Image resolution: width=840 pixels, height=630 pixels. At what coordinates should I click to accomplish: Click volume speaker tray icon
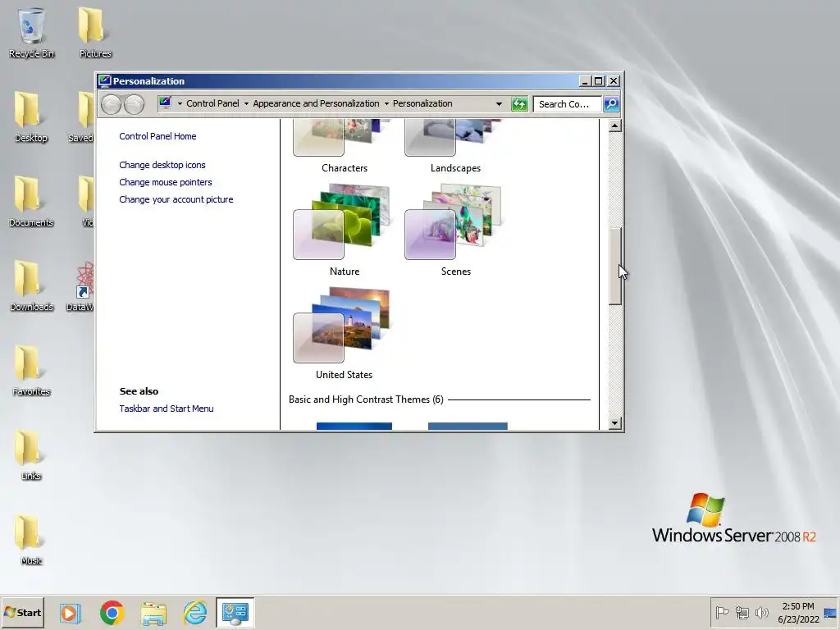click(761, 612)
